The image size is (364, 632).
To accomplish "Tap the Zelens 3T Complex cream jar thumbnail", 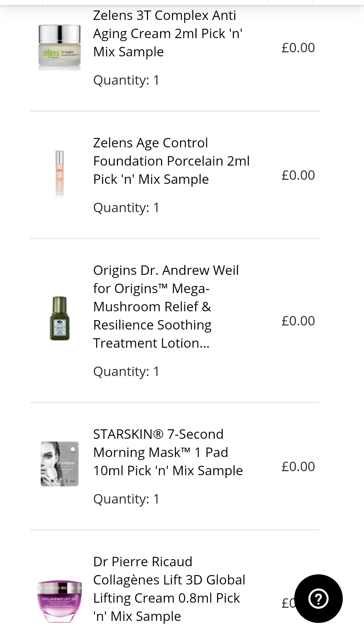I will (x=60, y=47).
